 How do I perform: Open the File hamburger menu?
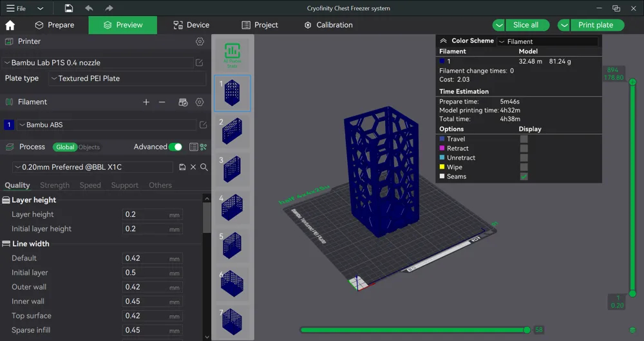click(15, 8)
